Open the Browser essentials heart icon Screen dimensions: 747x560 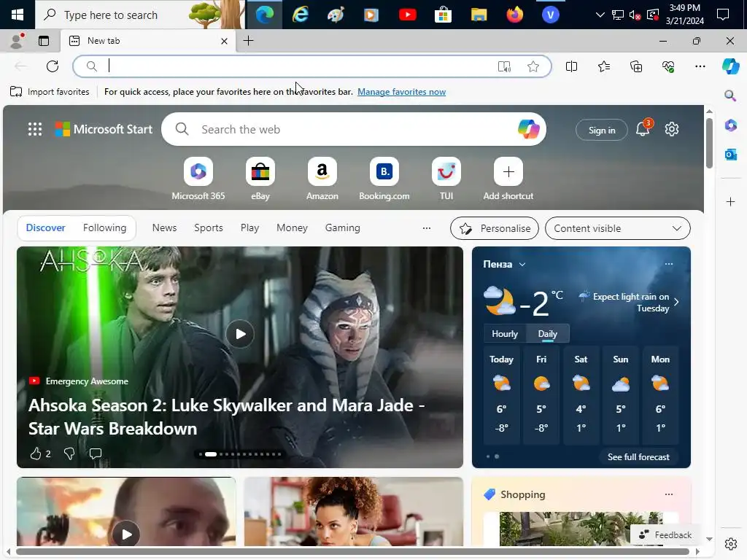(x=668, y=66)
